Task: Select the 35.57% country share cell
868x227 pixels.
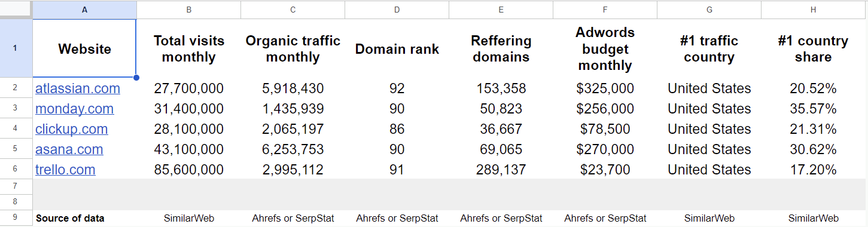Action: (x=814, y=109)
